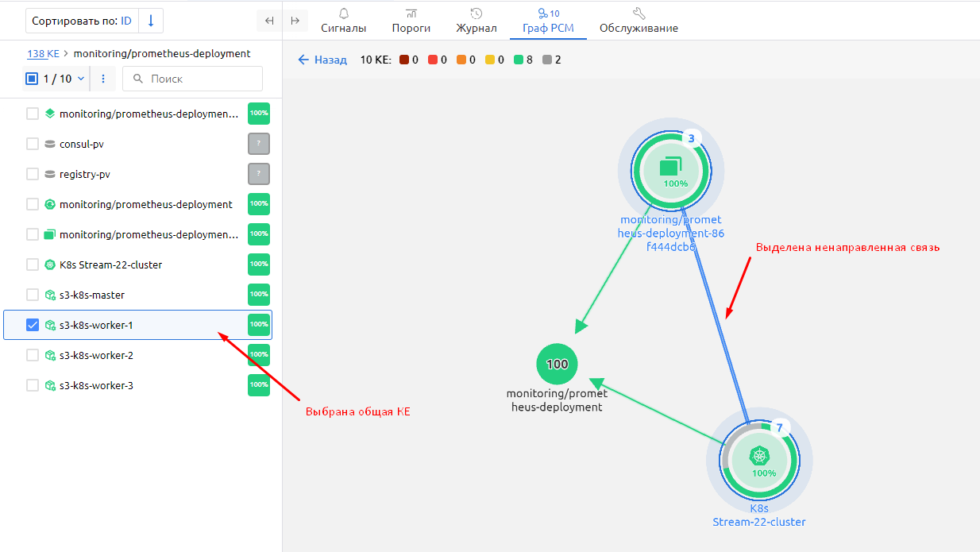
Task: Open the 138 KE breadcrumb link
Action: [43, 53]
